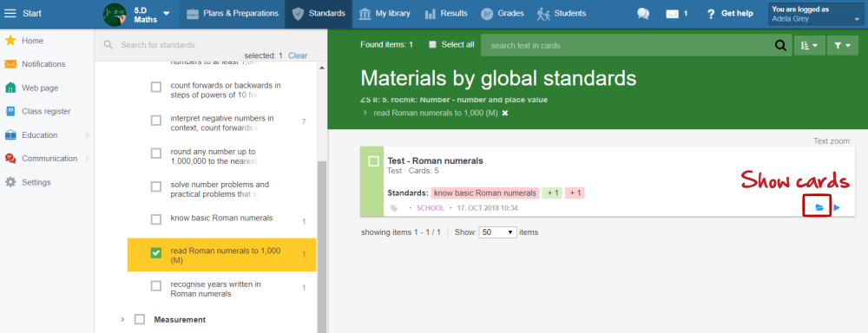Open the Show items count dropdown

tap(498, 232)
